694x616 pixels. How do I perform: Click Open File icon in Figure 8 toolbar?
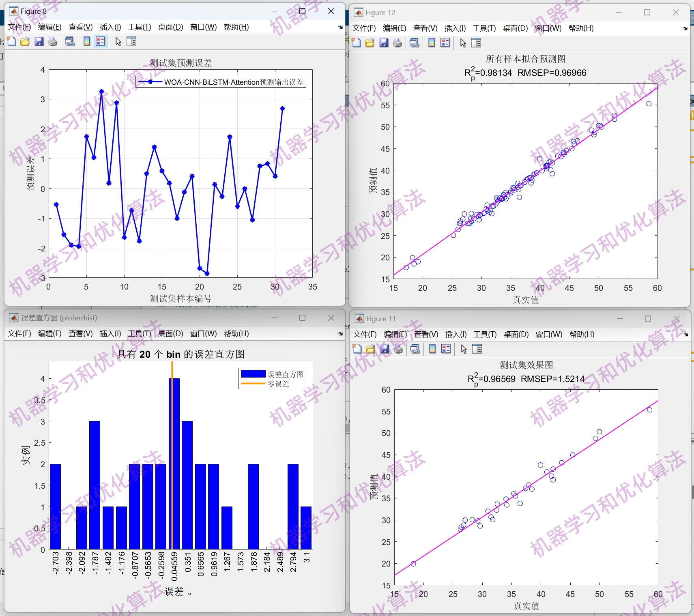(x=25, y=42)
